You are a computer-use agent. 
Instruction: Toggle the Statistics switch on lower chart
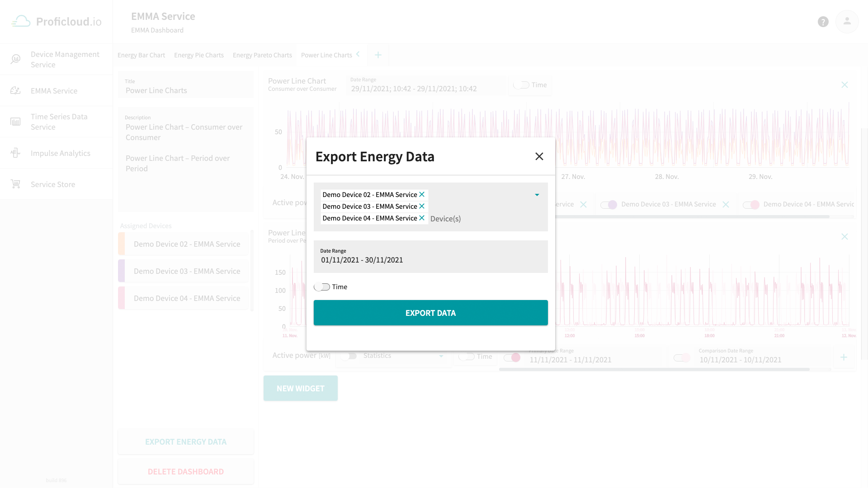351,355
